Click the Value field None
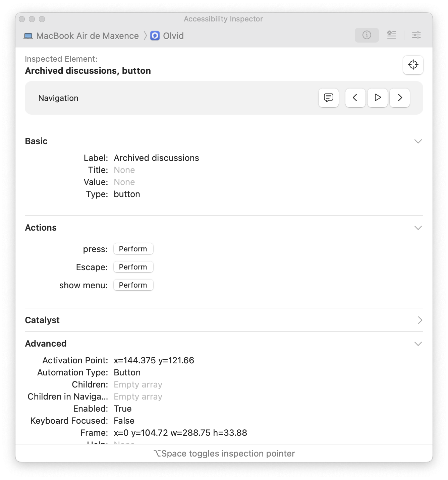 pos(124,182)
